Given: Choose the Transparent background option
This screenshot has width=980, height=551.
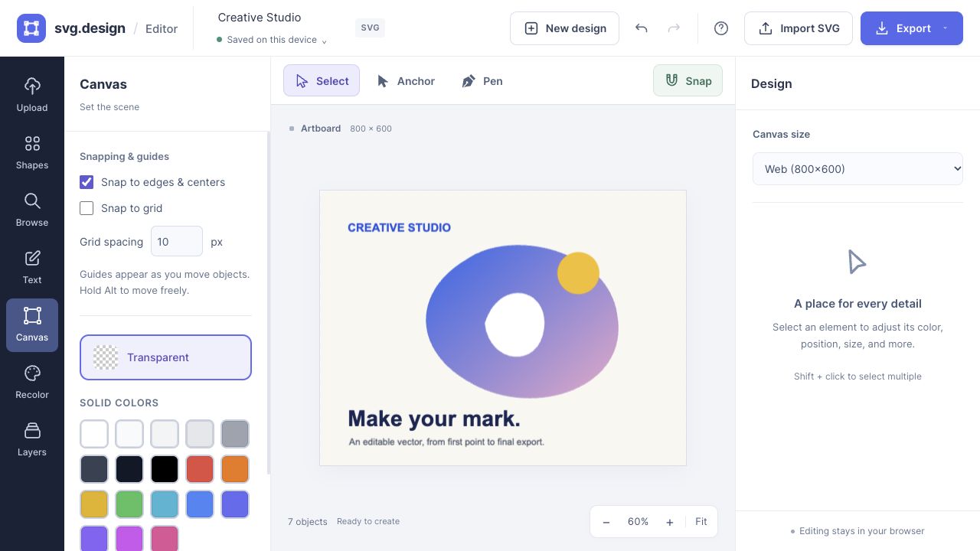Looking at the screenshot, I should point(165,357).
